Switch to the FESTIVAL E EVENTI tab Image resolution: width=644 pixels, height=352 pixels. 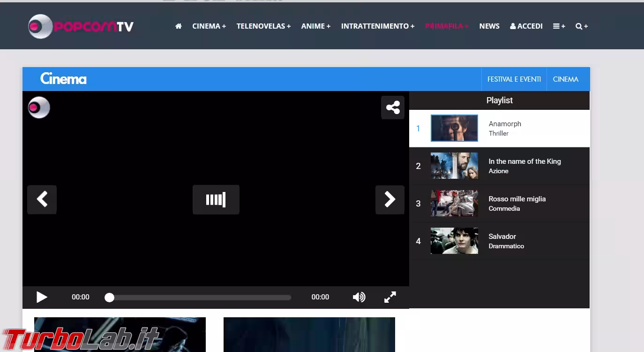[514, 79]
